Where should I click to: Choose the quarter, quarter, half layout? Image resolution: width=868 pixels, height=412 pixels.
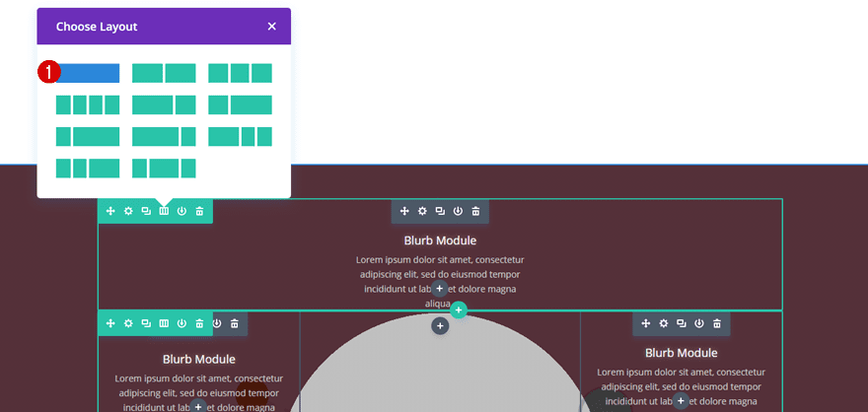(x=88, y=169)
